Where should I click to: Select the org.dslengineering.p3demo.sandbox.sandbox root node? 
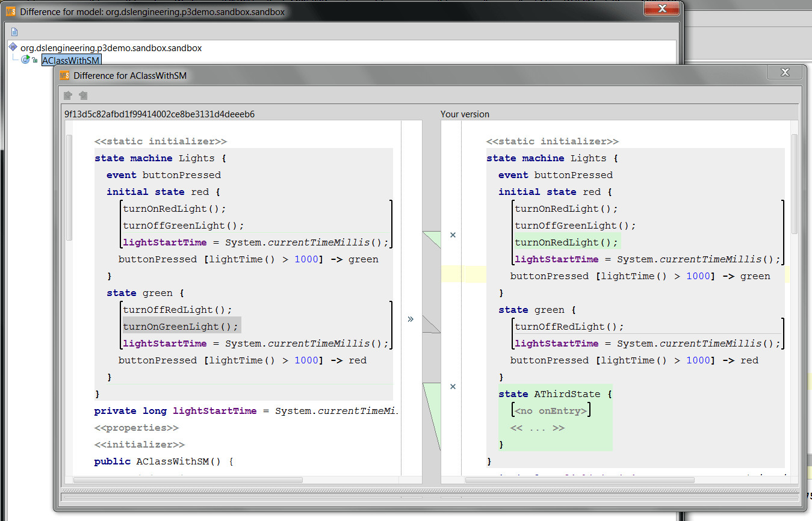[x=111, y=48]
